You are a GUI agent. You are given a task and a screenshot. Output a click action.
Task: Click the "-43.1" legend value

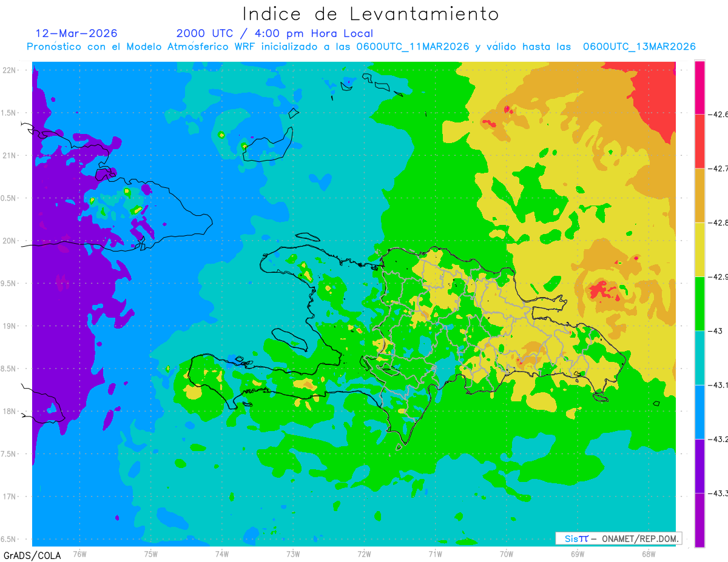click(718, 385)
